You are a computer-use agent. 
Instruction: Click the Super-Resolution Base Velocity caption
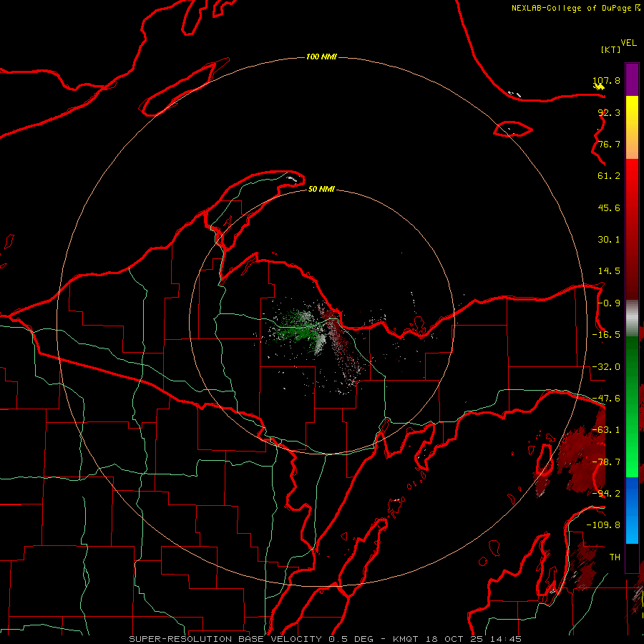pyautogui.click(x=326, y=639)
